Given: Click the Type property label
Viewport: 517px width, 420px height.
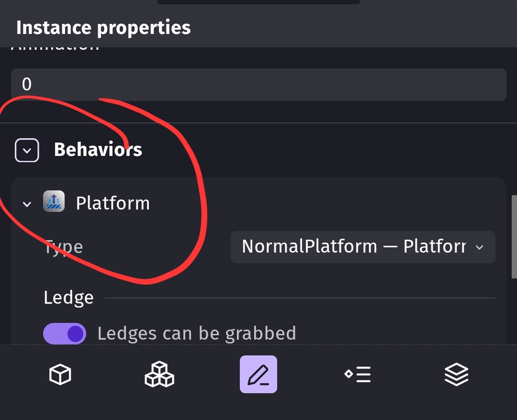Looking at the screenshot, I should coord(64,247).
